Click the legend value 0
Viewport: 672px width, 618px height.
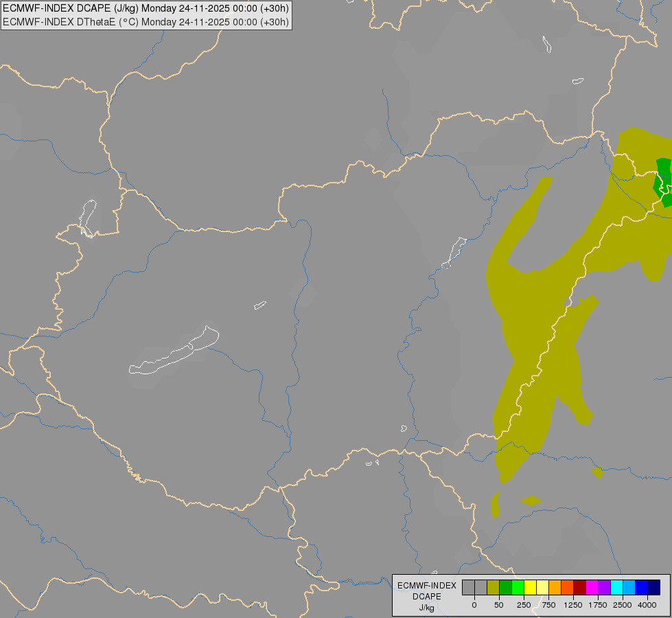[474, 605]
